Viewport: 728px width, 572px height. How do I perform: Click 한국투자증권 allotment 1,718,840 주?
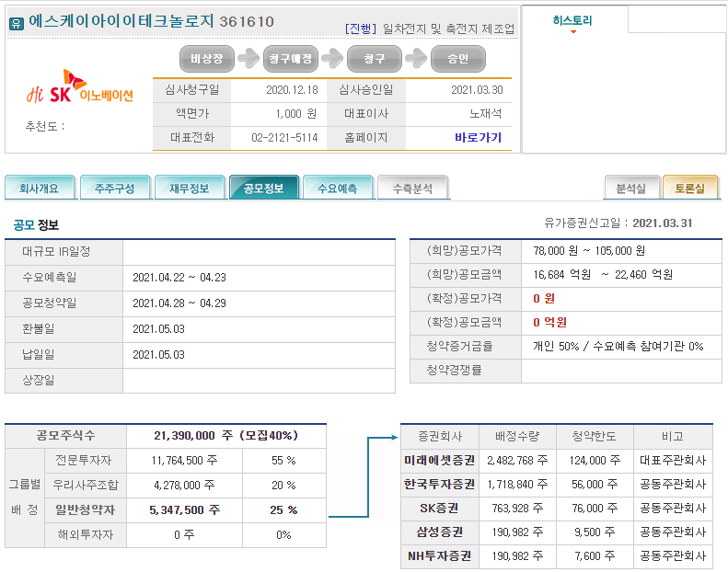click(x=517, y=485)
